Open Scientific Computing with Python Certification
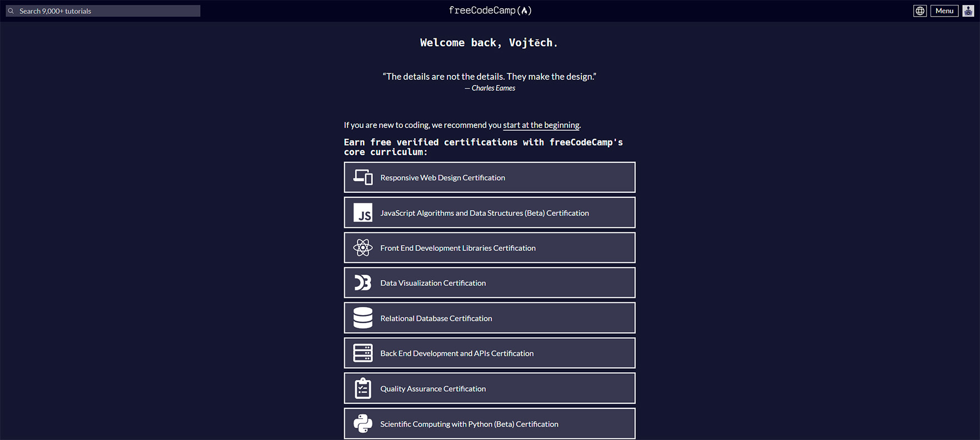980x440 pixels. [490, 423]
